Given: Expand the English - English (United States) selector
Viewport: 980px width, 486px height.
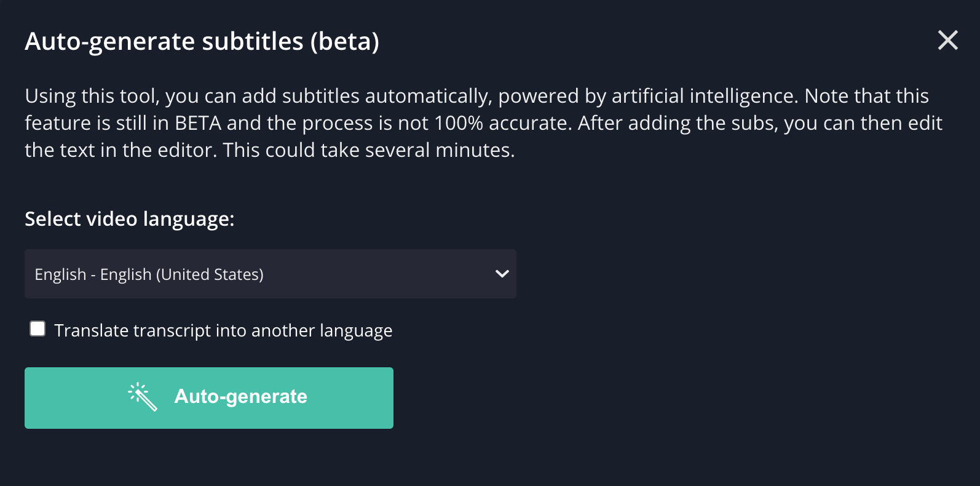Looking at the screenshot, I should click(271, 274).
